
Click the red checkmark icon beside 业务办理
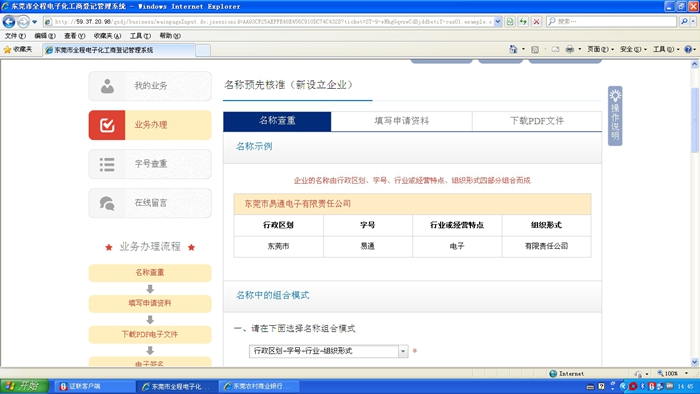107,125
